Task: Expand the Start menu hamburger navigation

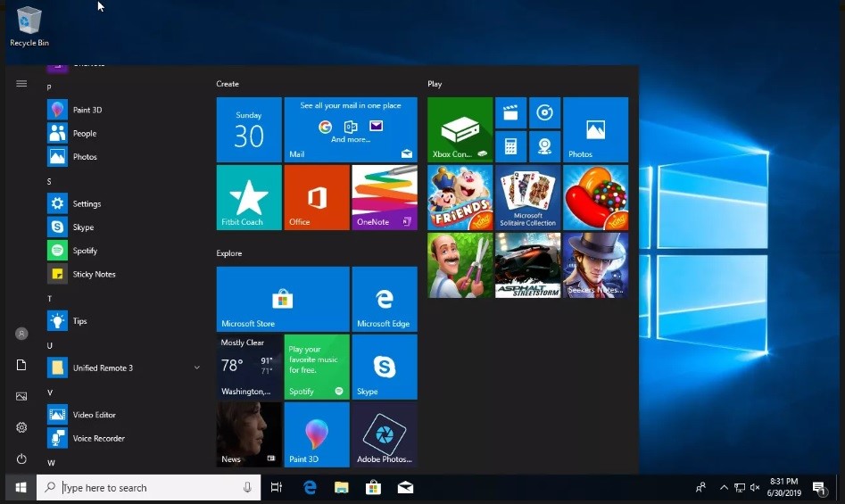Action: coord(21,84)
